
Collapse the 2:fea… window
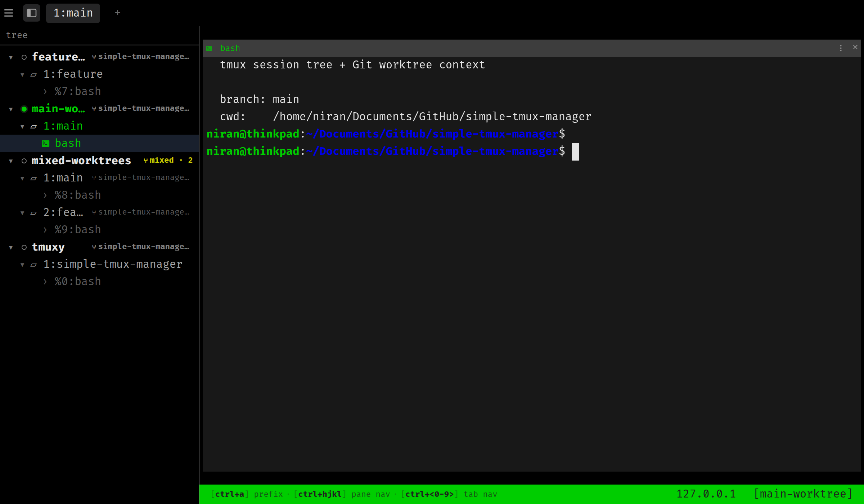coord(22,213)
